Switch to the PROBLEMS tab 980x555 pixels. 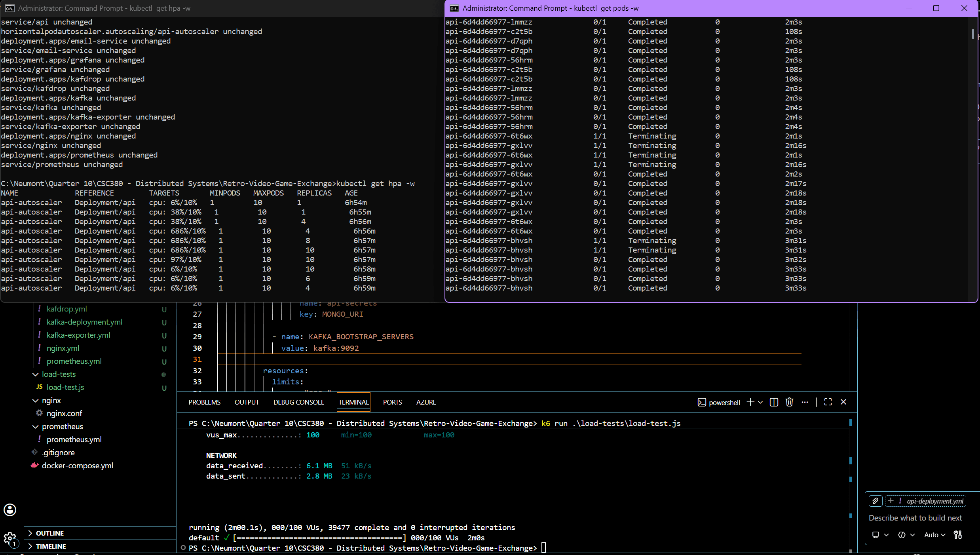pyautogui.click(x=205, y=402)
